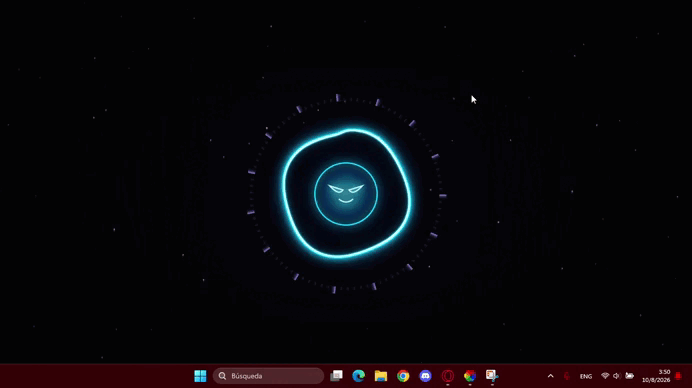This screenshot has height=388, width=692.
Task: Open Task View from taskbar
Action: pos(336,376)
